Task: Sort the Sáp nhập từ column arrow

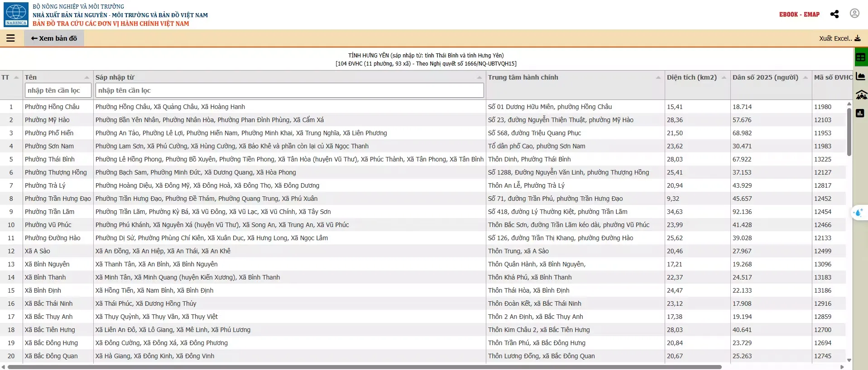Action: (x=480, y=78)
